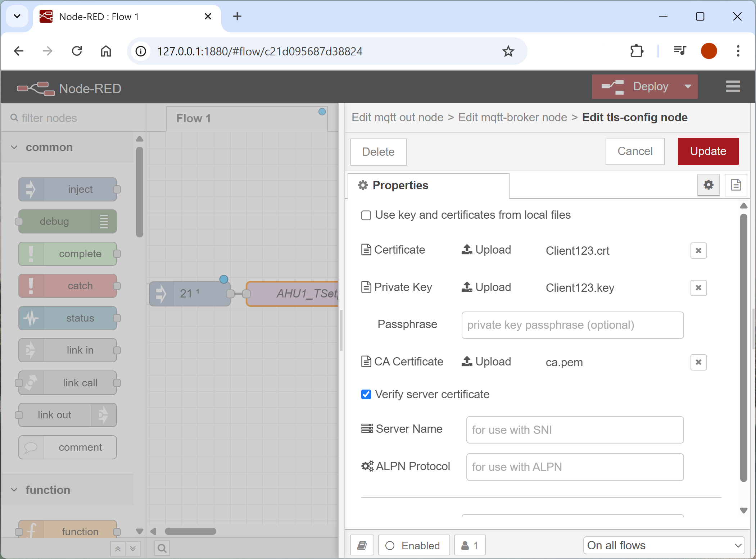Screen dimensions: 756x559
Task: Open node description document icon tab
Action: click(735, 185)
